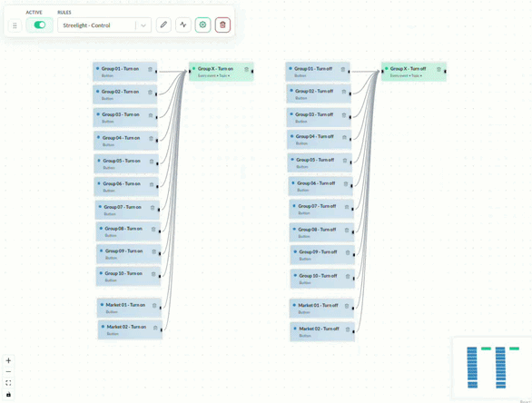Delete the Group 10 - Turn on node

(x=153, y=274)
